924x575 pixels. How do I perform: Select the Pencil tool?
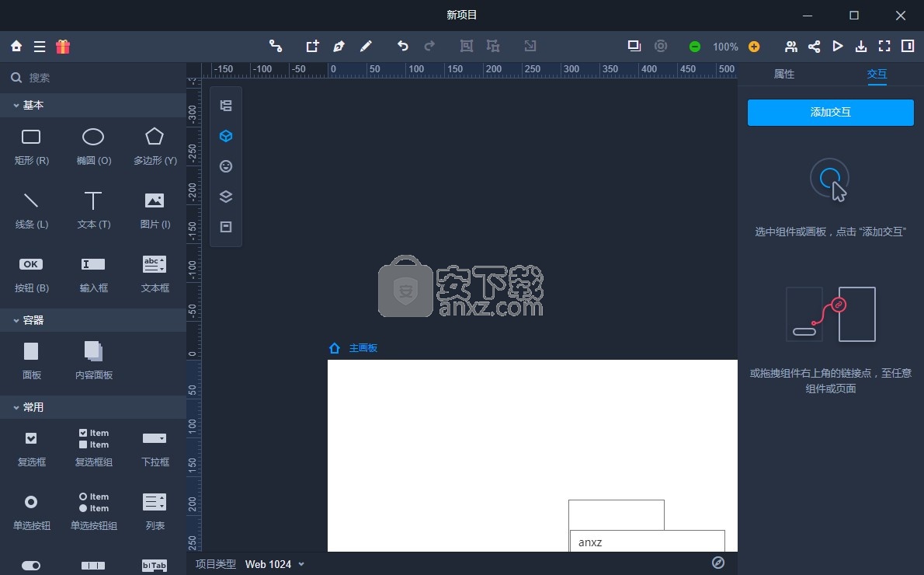tap(366, 46)
